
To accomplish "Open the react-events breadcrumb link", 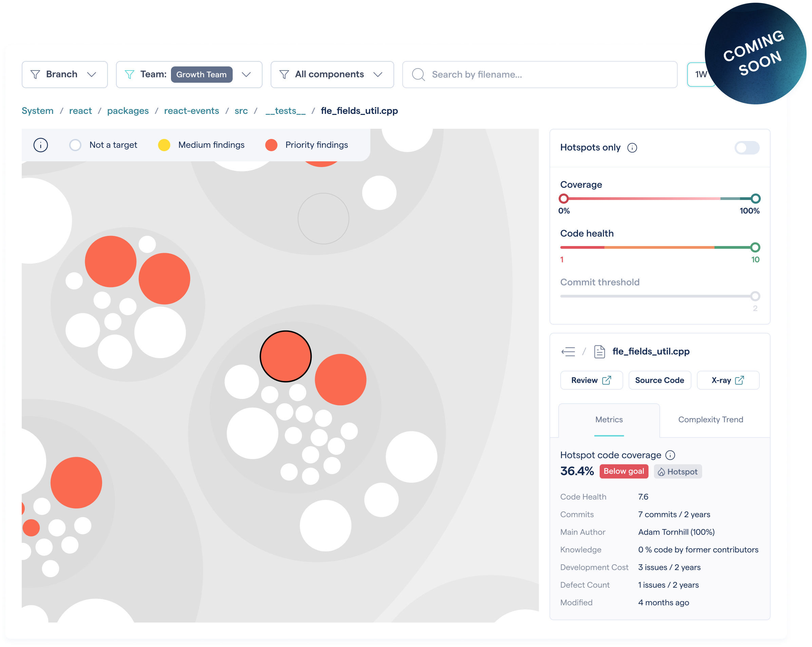I will click(191, 110).
